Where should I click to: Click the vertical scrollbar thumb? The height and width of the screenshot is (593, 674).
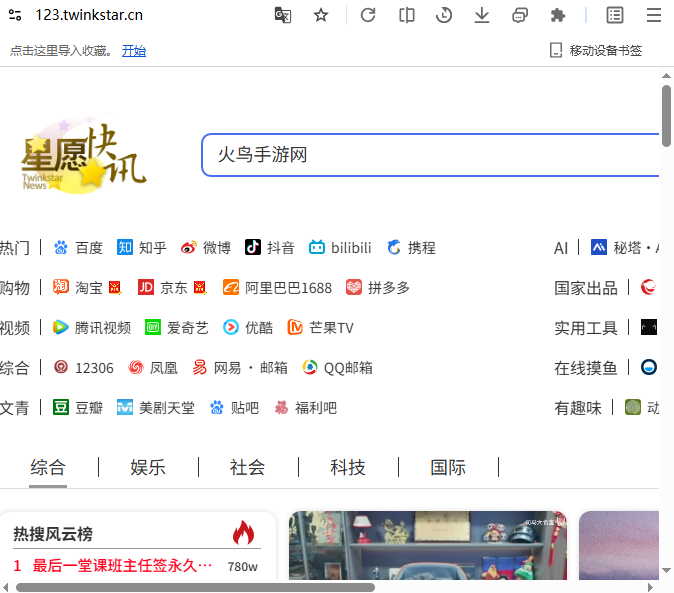666,116
